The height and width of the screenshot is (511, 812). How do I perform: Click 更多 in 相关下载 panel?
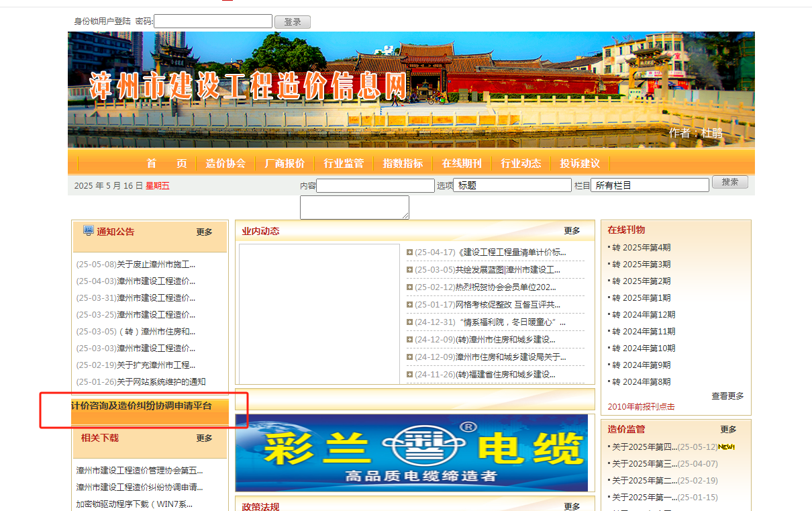click(x=204, y=438)
